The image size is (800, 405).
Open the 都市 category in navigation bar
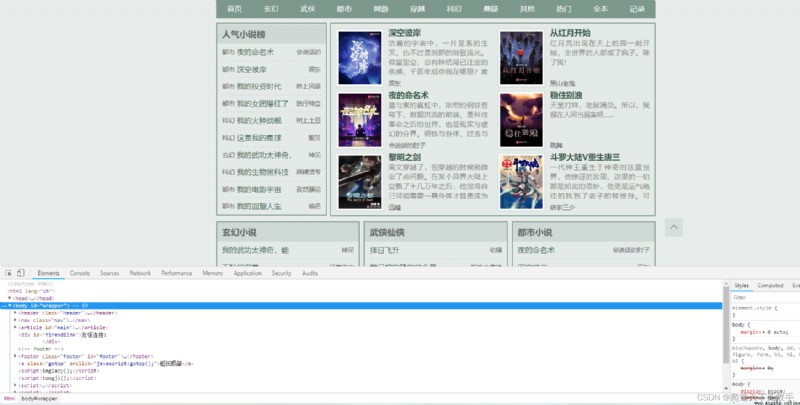coord(344,9)
